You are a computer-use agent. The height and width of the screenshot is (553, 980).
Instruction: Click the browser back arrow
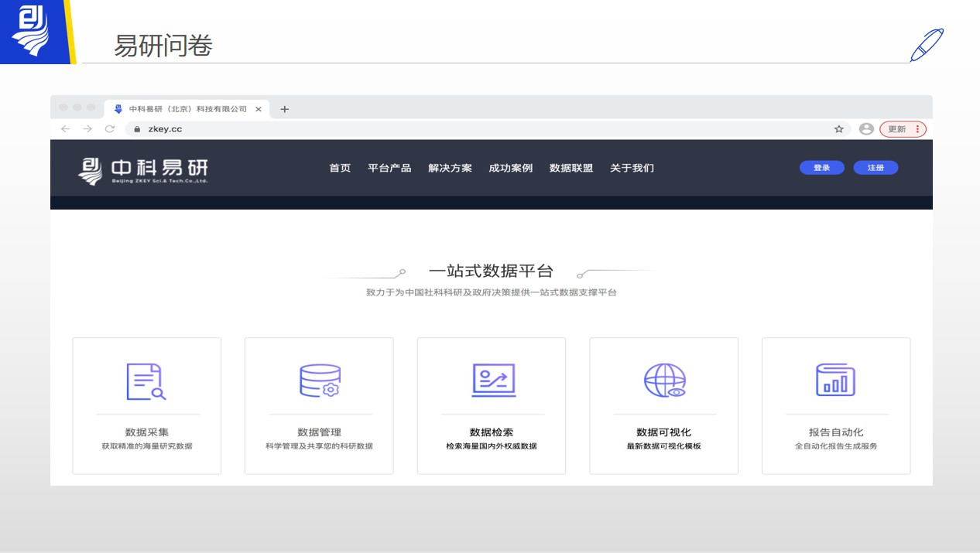click(x=66, y=129)
